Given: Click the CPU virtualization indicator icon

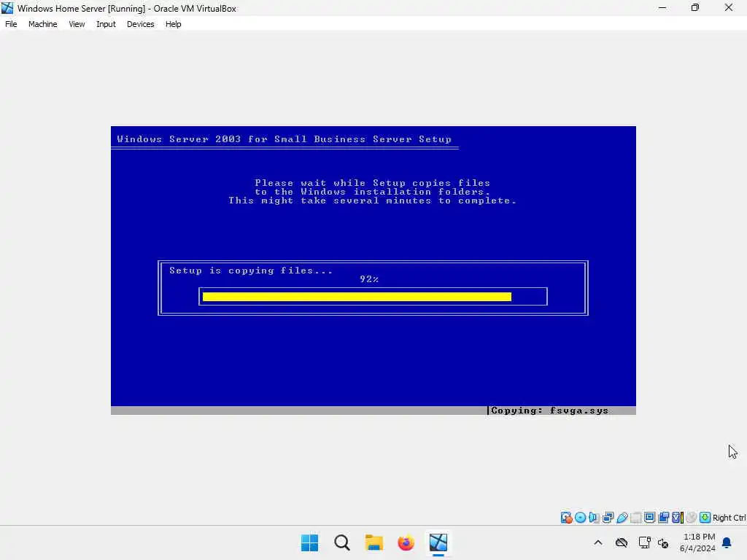Looking at the screenshot, I should pyautogui.click(x=678, y=517).
